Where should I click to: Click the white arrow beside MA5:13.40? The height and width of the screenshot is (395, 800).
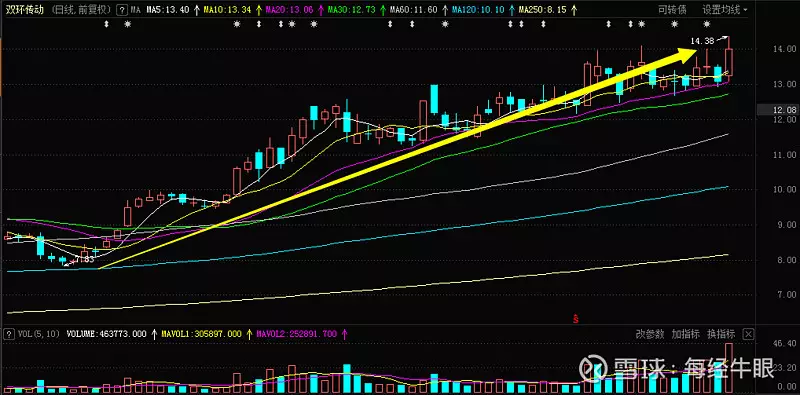click(x=197, y=10)
